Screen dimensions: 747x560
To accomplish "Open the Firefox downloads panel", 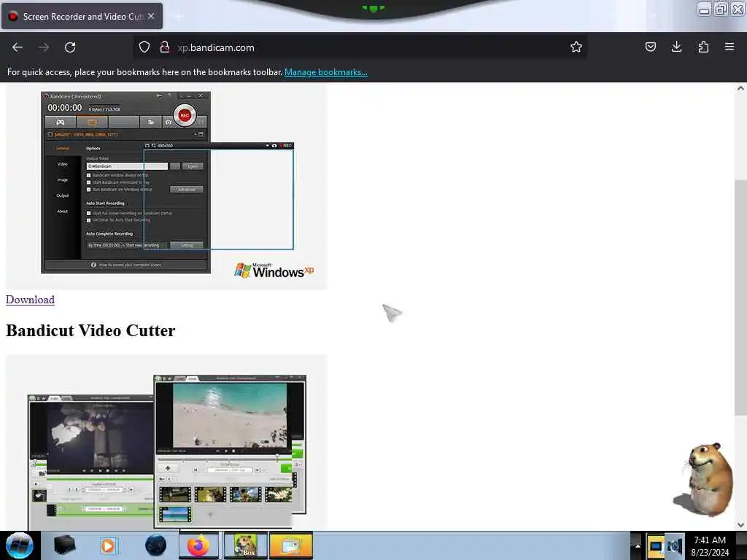I will 676,47.
